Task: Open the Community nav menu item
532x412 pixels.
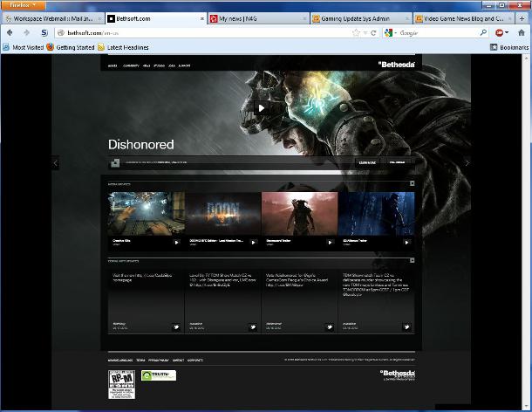Action: click(x=131, y=65)
